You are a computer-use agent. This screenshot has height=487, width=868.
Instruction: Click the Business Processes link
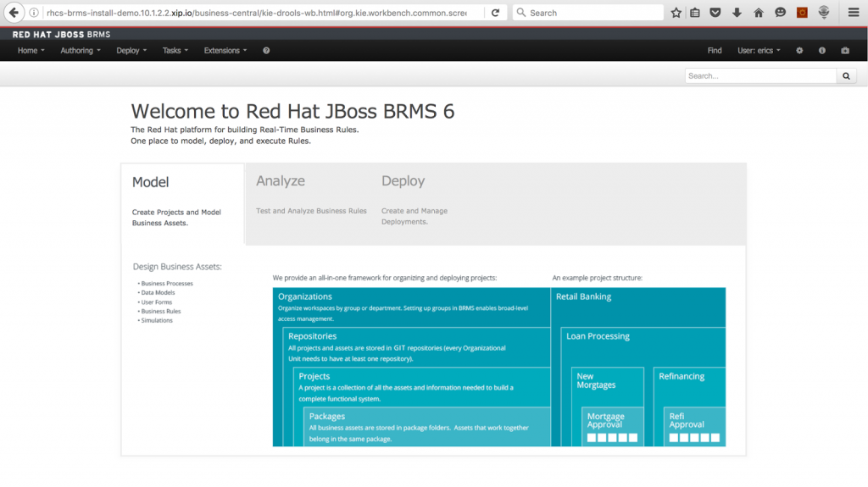click(x=167, y=284)
